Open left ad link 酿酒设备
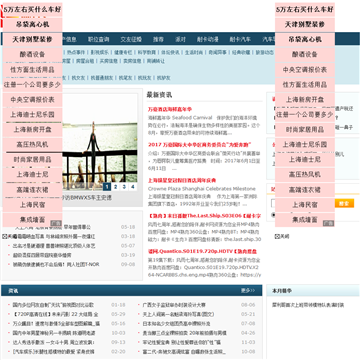The image size is (360, 360). tap(32, 54)
